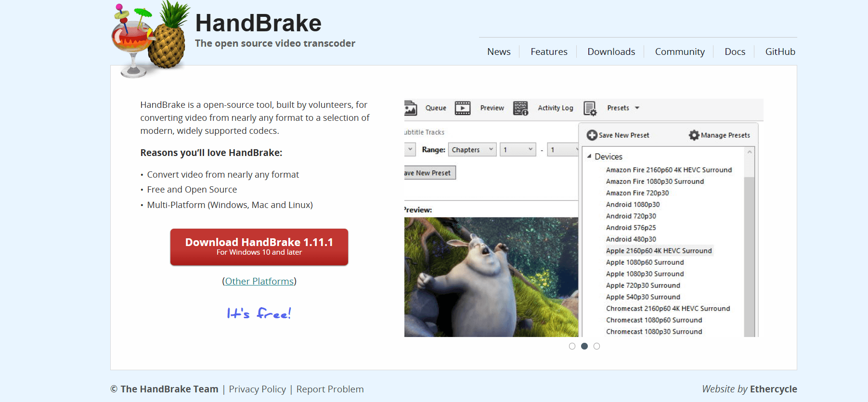This screenshot has width=868, height=402.
Task: Click the presets list scroll-up arrow
Action: (749, 152)
